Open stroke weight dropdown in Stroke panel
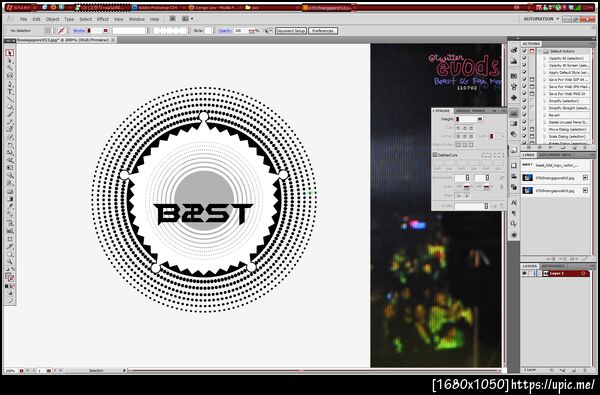This screenshot has height=395, width=600. pyautogui.click(x=480, y=119)
